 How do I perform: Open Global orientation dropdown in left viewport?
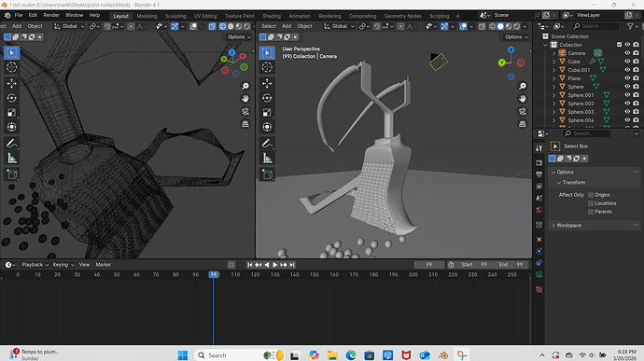(x=69, y=26)
